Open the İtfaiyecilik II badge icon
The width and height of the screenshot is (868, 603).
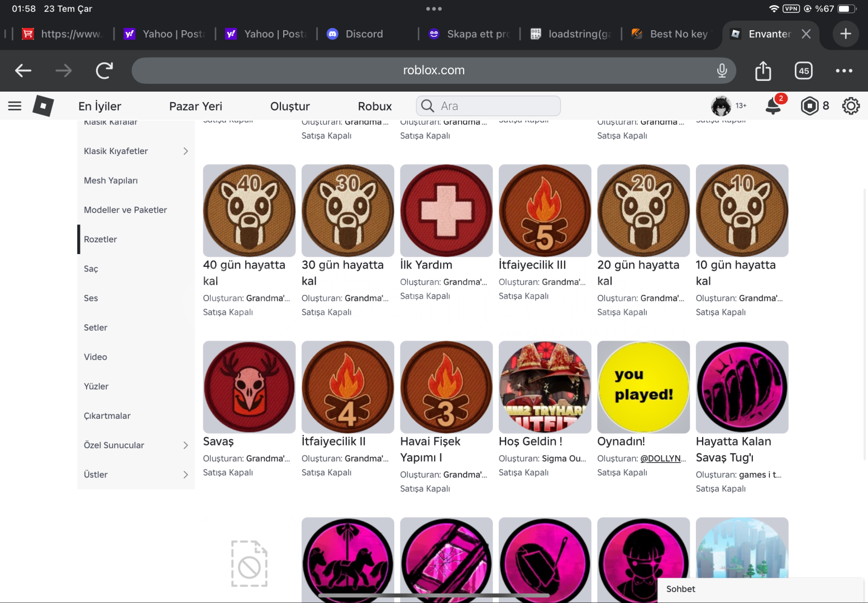[x=348, y=387]
